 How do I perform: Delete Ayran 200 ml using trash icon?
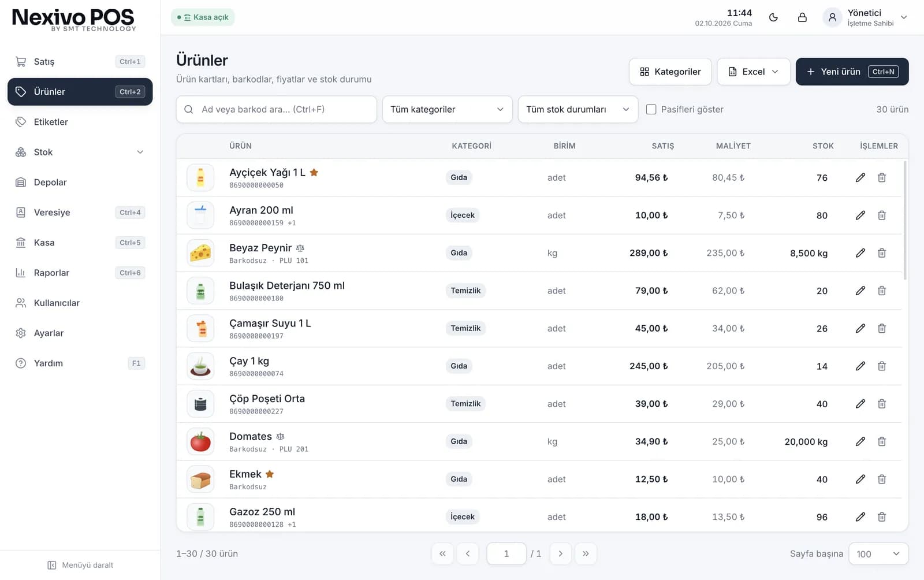(882, 215)
